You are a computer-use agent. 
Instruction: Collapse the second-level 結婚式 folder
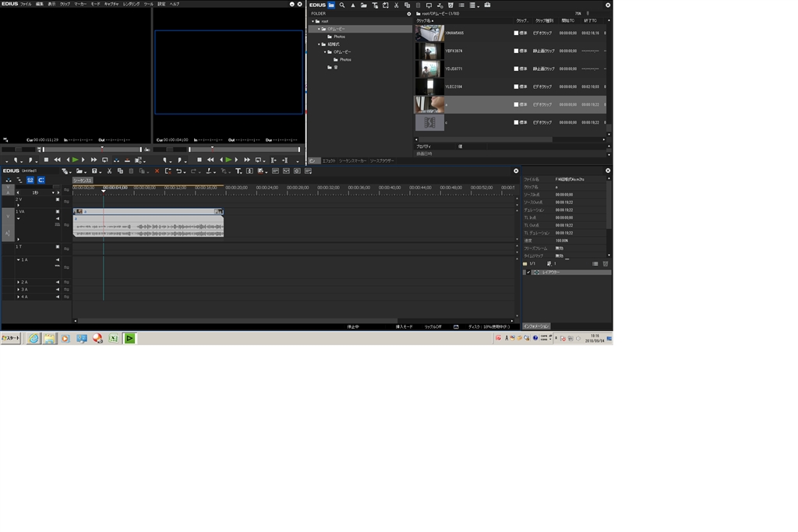[319, 44]
